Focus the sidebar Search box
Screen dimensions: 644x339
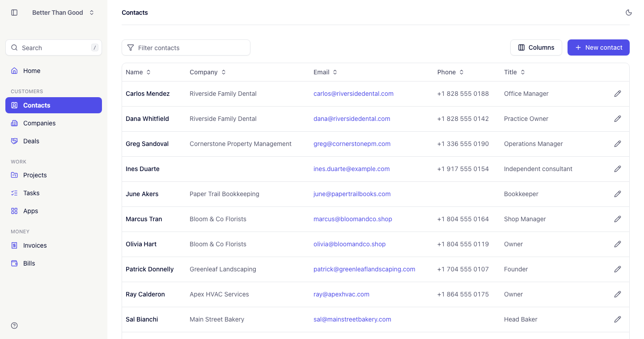[54, 47]
